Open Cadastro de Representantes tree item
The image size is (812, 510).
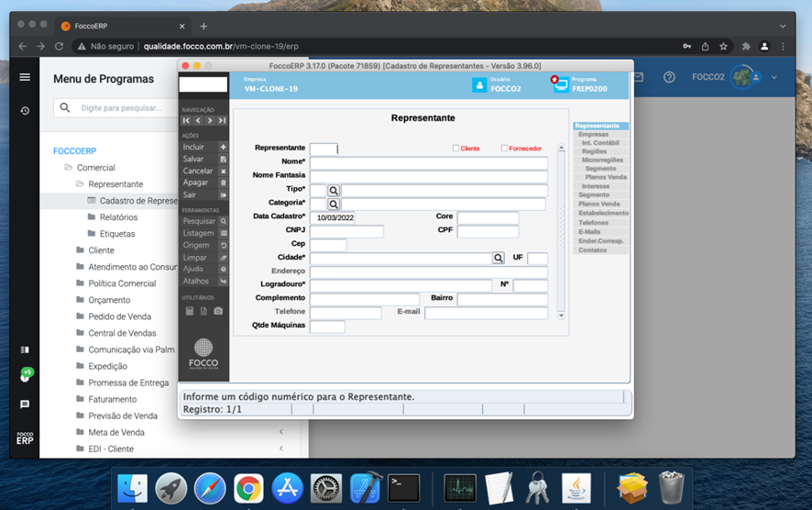coord(138,201)
